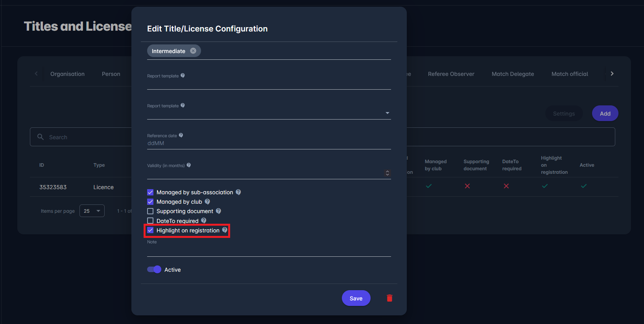Remove the Intermediate chip
The image size is (644, 324).
193,51
